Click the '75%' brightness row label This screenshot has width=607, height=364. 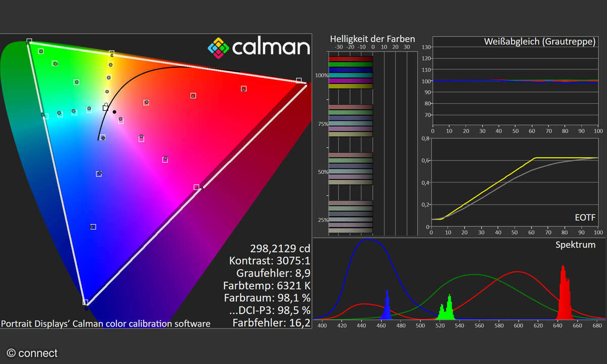coord(322,124)
